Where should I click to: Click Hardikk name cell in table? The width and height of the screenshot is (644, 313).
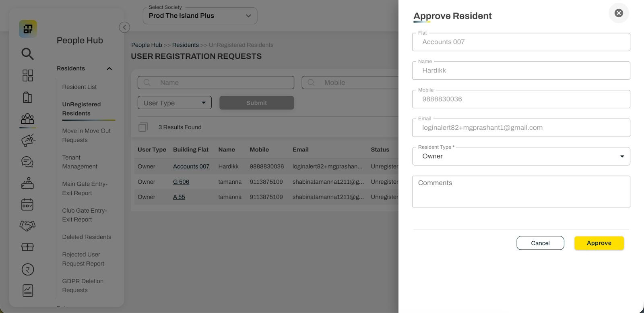coord(228,166)
